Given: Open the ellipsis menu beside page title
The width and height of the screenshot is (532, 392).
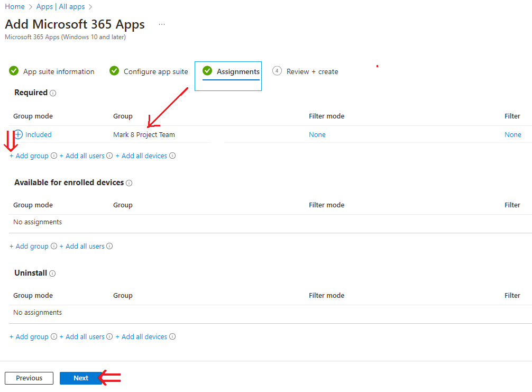Looking at the screenshot, I should click(162, 24).
